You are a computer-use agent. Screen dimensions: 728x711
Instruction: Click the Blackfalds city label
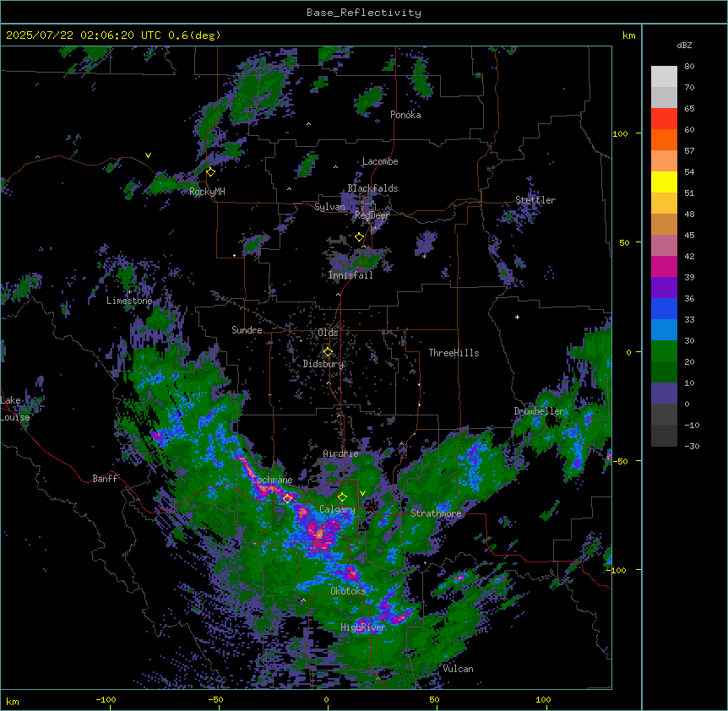[372, 188]
